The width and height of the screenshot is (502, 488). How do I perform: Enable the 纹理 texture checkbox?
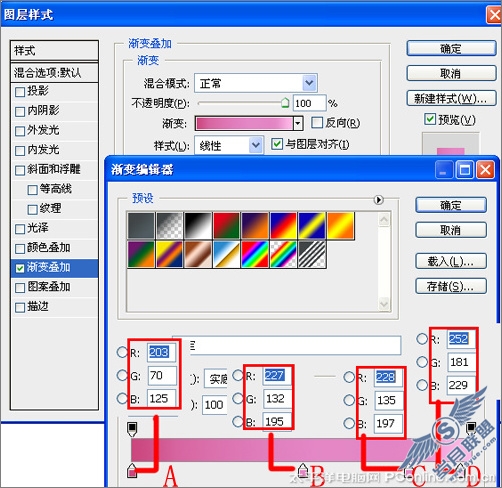coord(32,210)
